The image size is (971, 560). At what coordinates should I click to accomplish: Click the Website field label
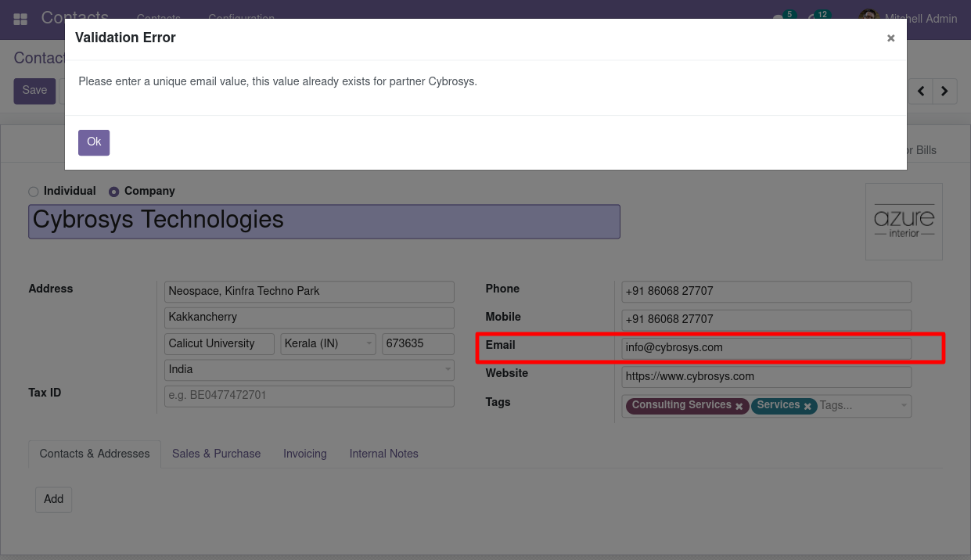507,374
